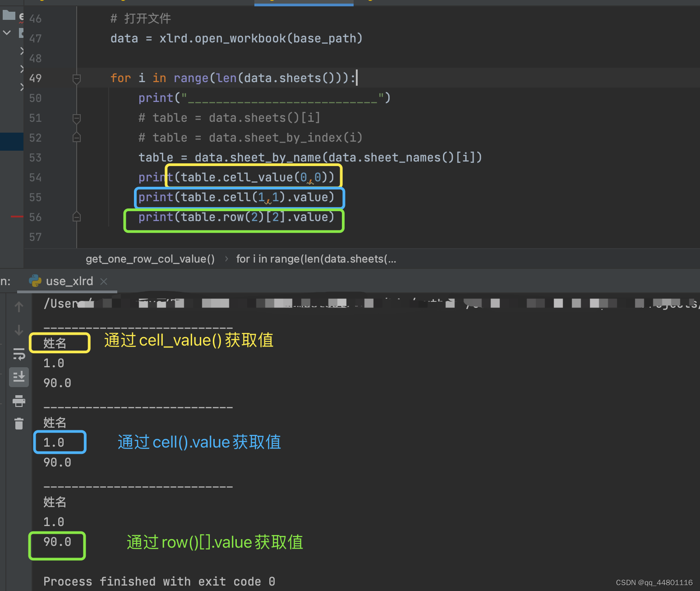The width and height of the screenshot is (700, 591).
Task: Close the use_xlrd run tab
Action: [104, 282]
